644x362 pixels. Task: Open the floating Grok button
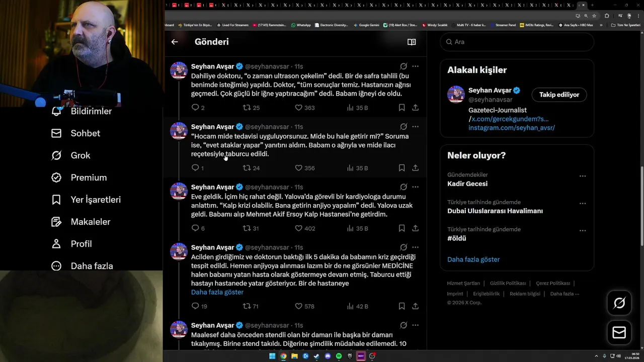619,303
